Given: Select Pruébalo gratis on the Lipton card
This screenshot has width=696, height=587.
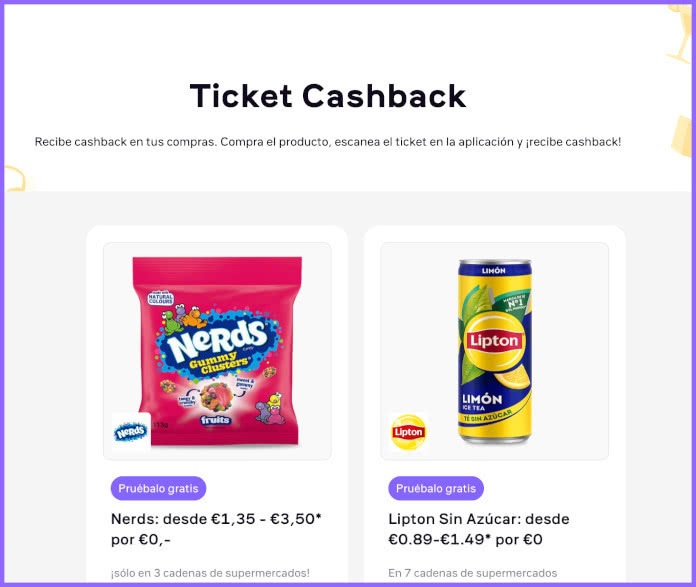Looking at the screenshot, I should [x=436, y=488].
